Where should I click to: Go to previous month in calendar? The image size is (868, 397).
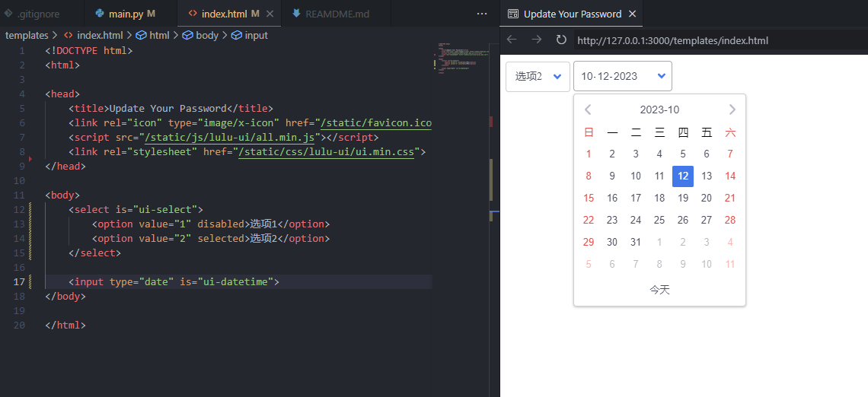click(588, 110)
